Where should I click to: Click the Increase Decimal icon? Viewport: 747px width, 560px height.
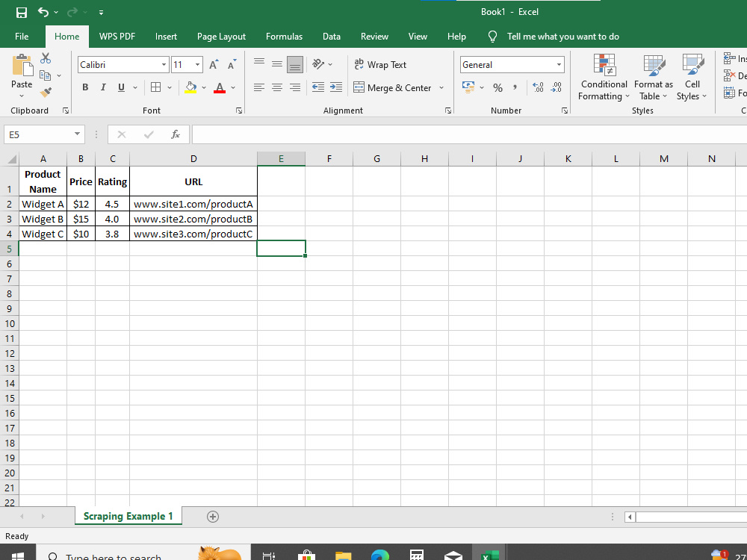point(539,87)
